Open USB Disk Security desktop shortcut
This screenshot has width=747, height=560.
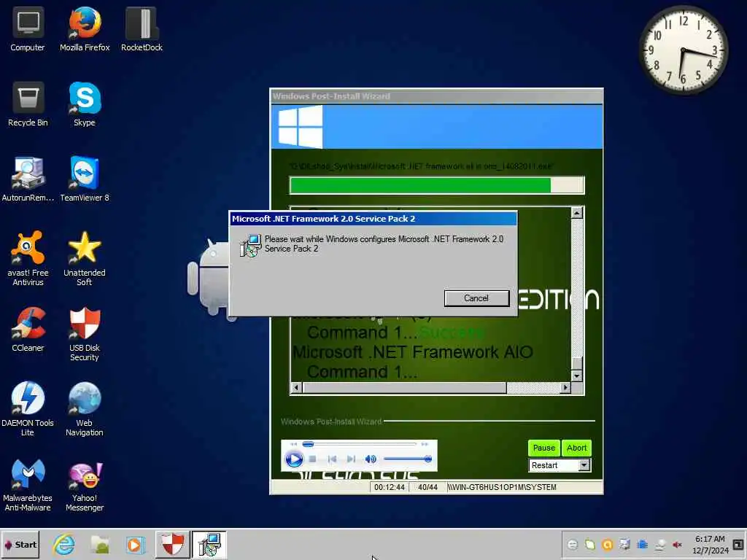click(85, 334)
